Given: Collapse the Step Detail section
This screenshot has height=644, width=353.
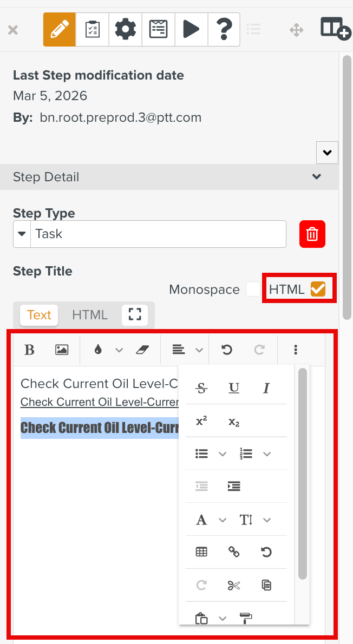Looking at the screenshot, I should click(x=317, y=177).
